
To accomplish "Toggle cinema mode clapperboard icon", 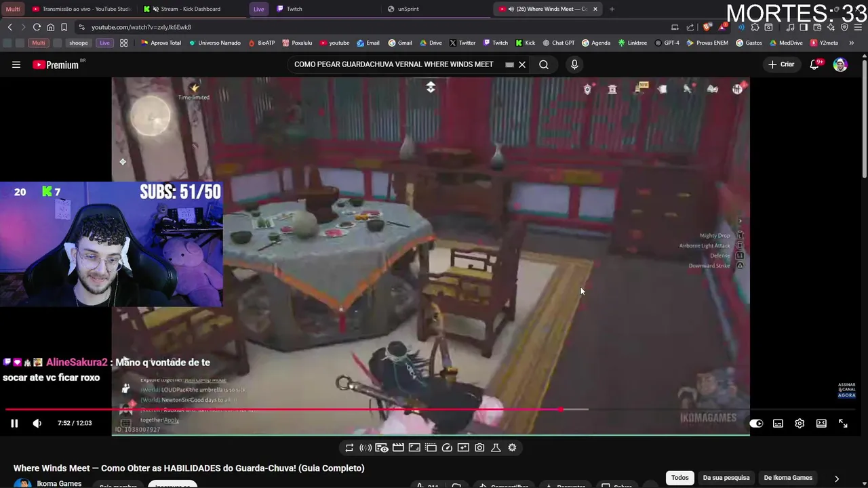I will [398, 447].
